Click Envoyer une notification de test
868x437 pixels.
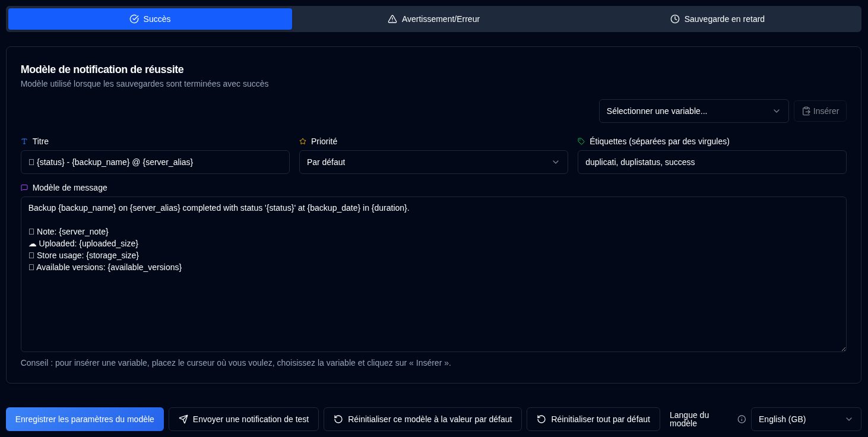pos(243,419)
